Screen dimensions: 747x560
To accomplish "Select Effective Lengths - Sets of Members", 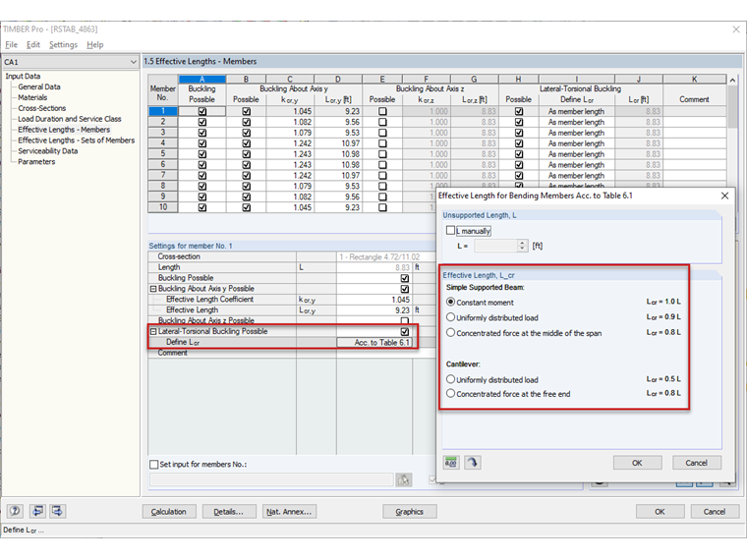I will pyautogui.click(x=77, y=140).
